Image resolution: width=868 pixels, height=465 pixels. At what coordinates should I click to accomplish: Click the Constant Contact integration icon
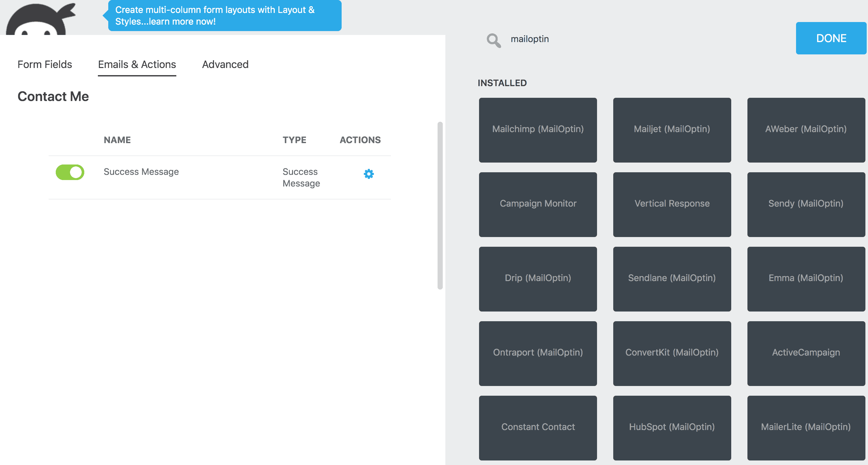[x=538, y=426]
